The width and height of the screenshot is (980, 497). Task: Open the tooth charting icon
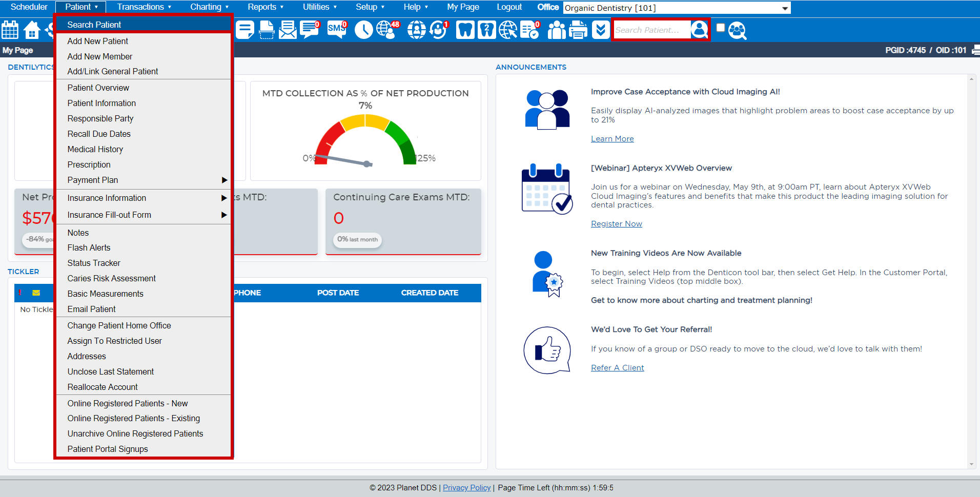click(465, 30)
